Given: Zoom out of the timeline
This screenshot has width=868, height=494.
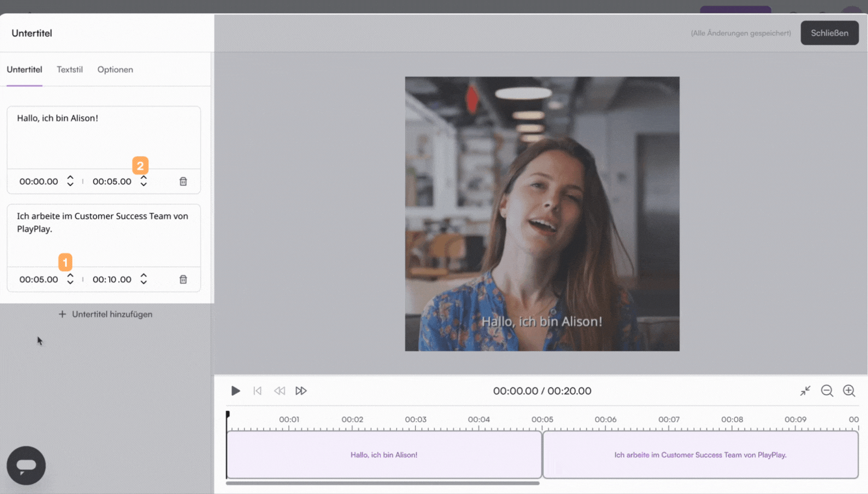Looking at the screenshot, I should [x=827, y=391].
